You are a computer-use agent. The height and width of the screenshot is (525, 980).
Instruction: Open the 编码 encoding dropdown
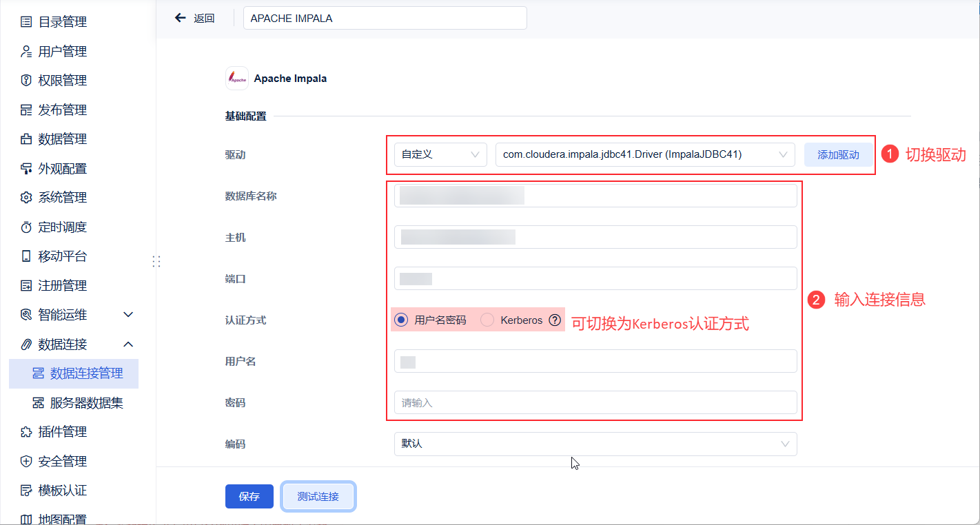click(595, 444)
